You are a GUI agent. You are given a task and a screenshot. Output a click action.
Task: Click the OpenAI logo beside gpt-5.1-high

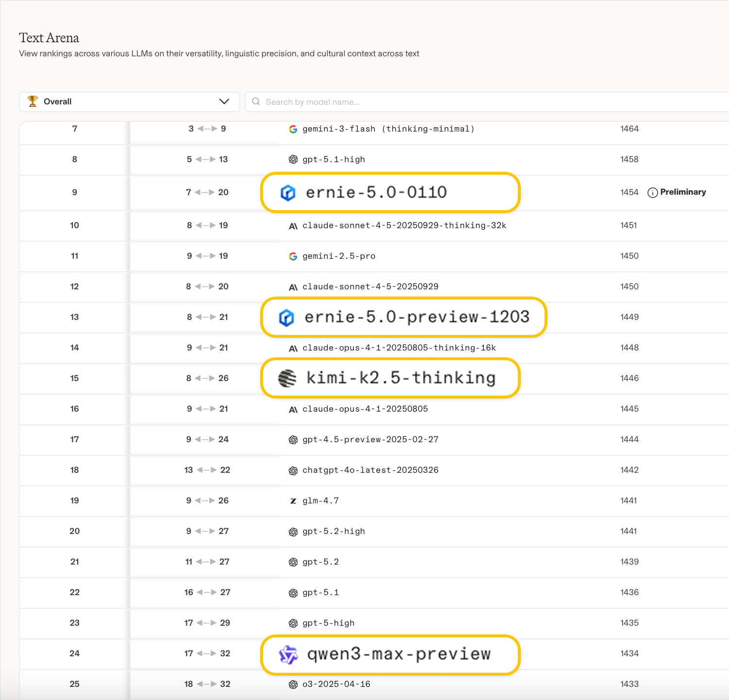pyautogui.click(x=293, y=160)
